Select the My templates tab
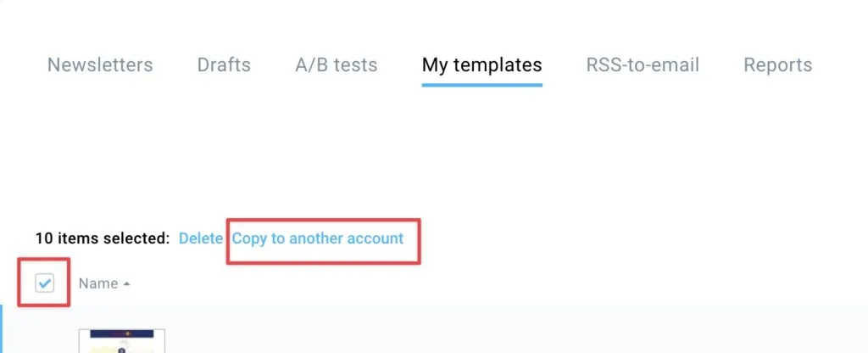The width and height of the screenshot is (868, 353). click(482, 65)
